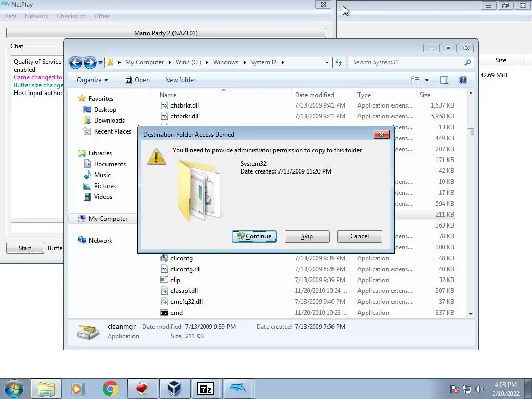This screenshot has width=532, height=399.
Task: Open the Organize menu
Action: point(92,80)
